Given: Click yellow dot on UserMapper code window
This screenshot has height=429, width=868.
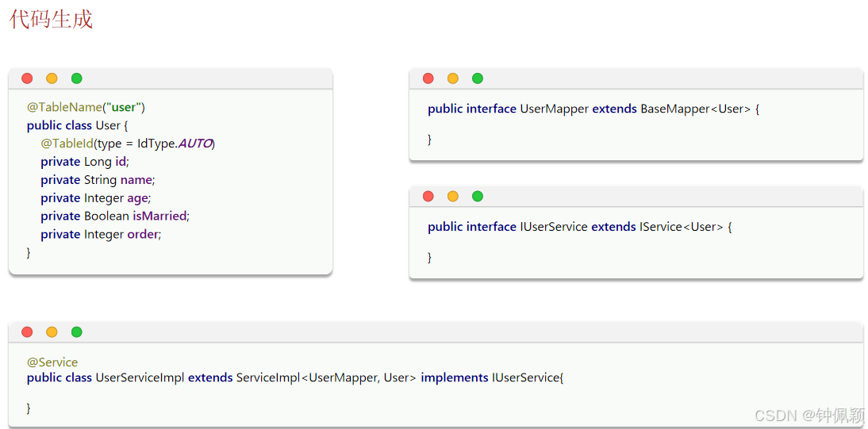Looking at the screenshot, I should click(453, 79).
